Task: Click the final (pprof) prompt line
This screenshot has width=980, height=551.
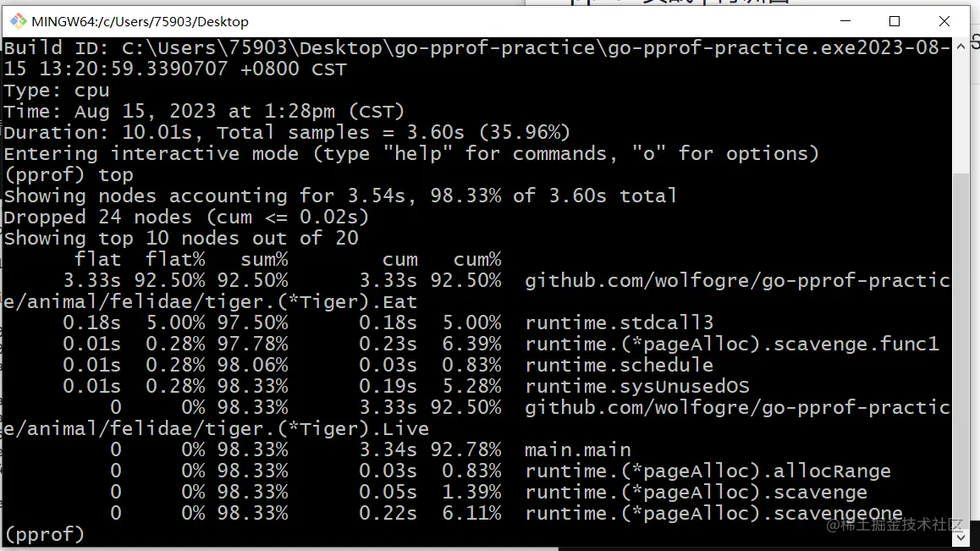Action: [x=45, y=534]
